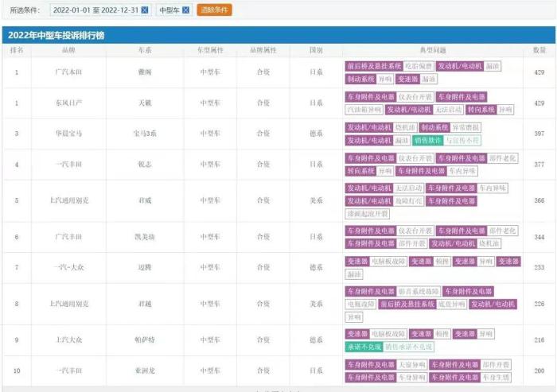
Task: Click the 天窗异响 issue label
Action: coord(411,365)
